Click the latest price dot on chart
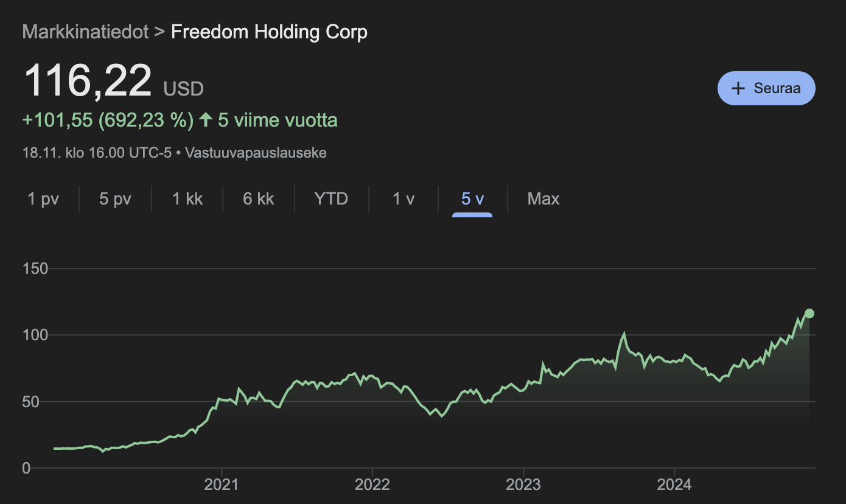Image resolution: width=846 pixels, height=504 pixels. 809,313
